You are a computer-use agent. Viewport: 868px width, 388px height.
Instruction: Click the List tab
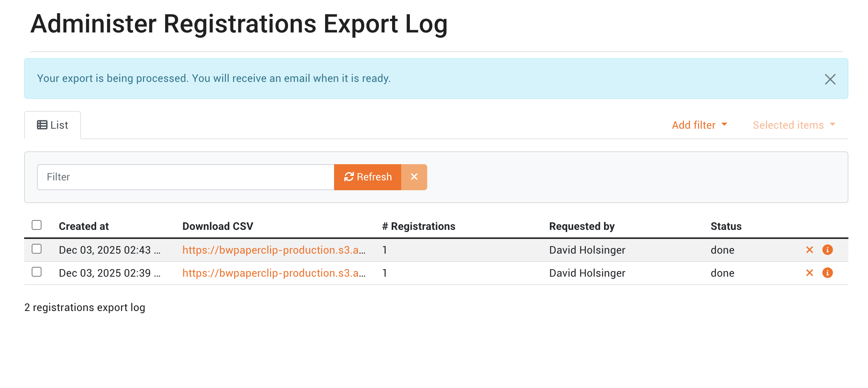click(53, 125)
